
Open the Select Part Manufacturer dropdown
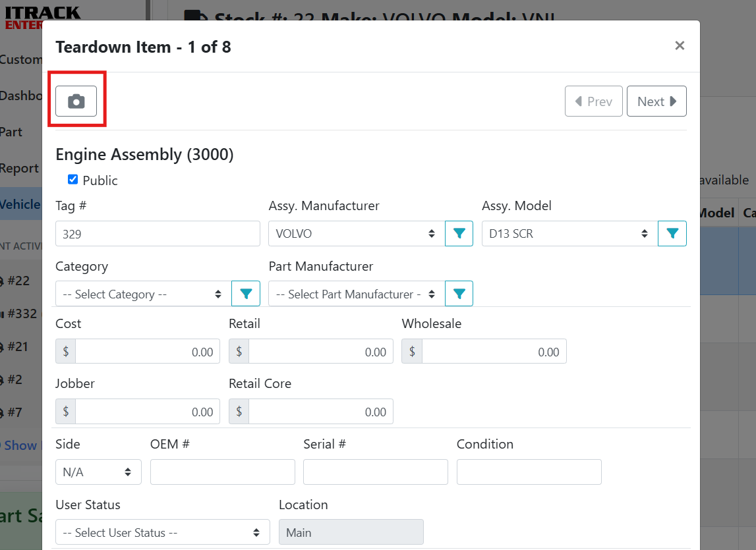coord(356,294)
